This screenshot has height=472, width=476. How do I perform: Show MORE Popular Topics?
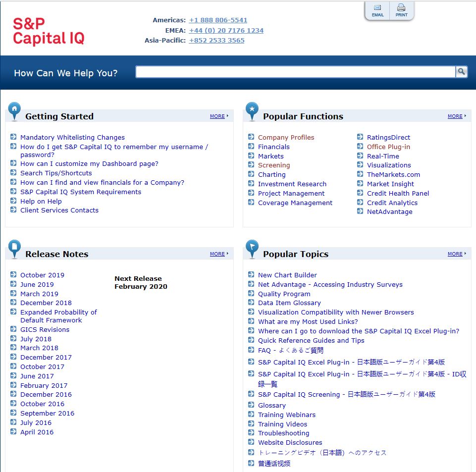pos(455,254)
